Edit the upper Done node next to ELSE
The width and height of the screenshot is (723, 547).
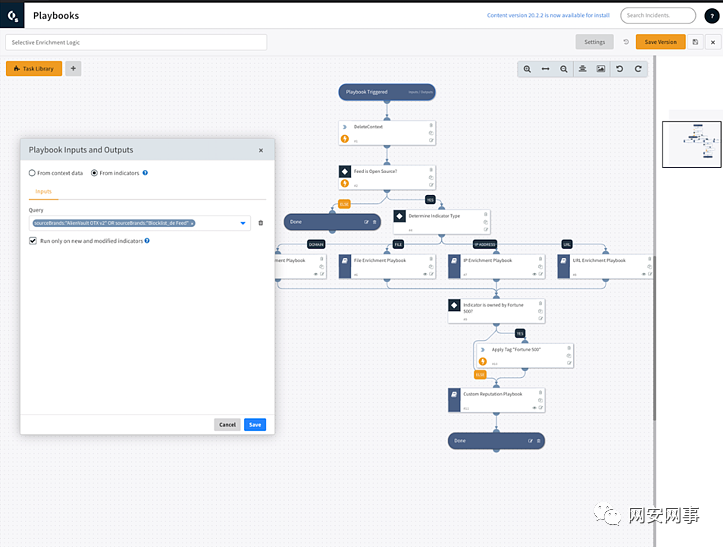(367, 222)
